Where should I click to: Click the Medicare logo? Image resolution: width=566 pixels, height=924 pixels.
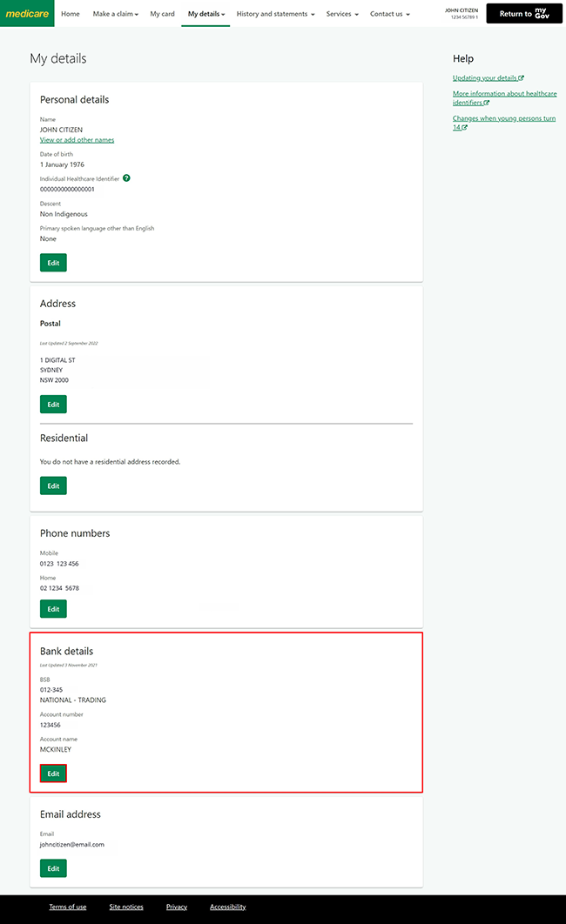[27, 13]
